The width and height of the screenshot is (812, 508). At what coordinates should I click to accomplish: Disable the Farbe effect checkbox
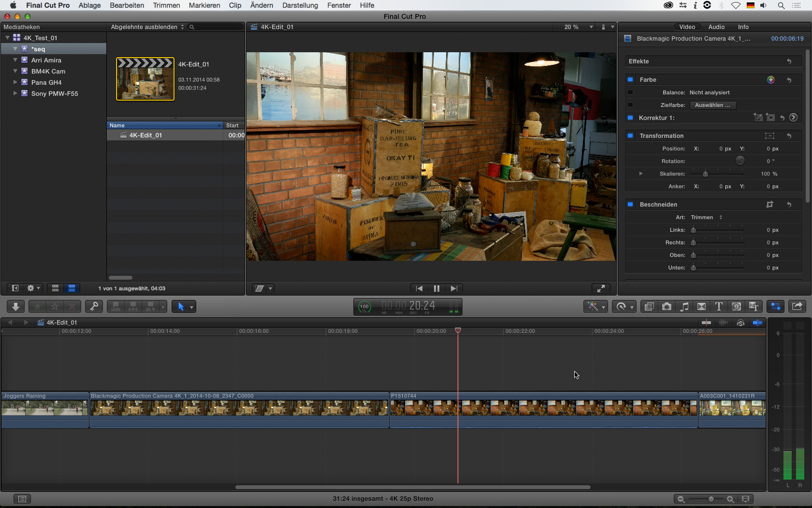[x=630, y=80]
